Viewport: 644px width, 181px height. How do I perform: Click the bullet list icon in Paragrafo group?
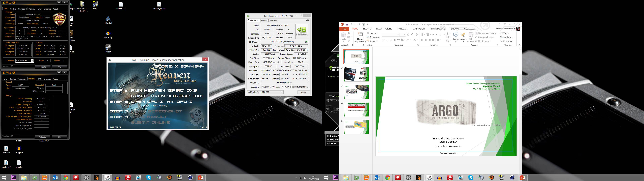coord(422,35)
